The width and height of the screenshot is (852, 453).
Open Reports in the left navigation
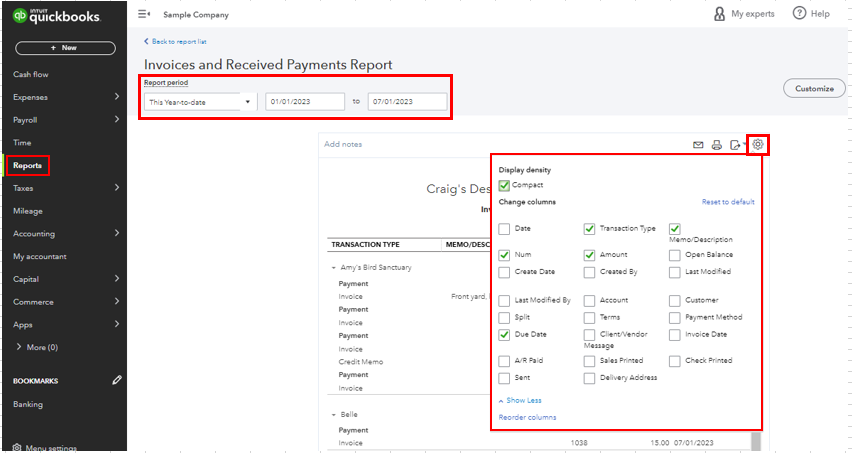[x=28, y=165]
